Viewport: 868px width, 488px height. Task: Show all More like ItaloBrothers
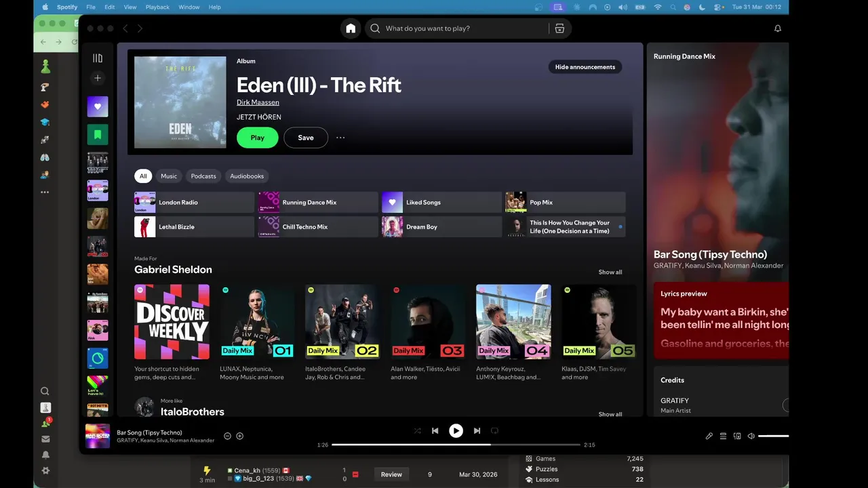click(x=610, y=414)
